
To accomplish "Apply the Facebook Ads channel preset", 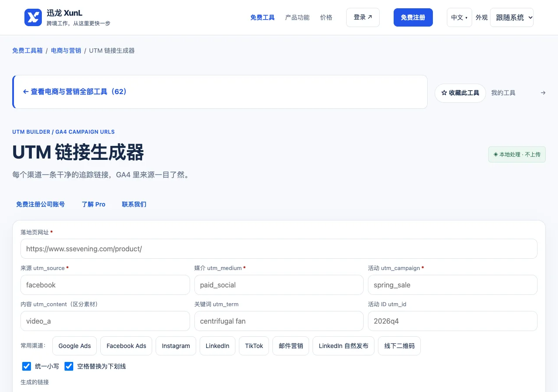I will (126, 346).
